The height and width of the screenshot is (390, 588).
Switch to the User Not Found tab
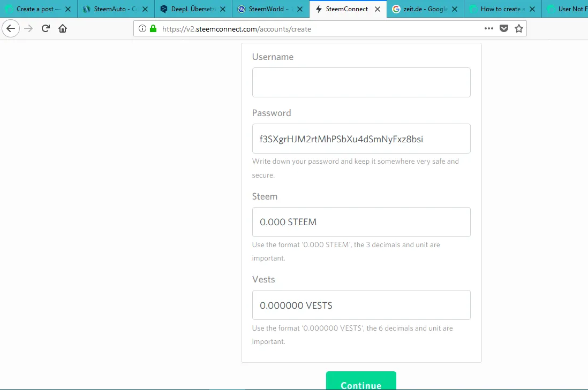[x=566, y=9]
